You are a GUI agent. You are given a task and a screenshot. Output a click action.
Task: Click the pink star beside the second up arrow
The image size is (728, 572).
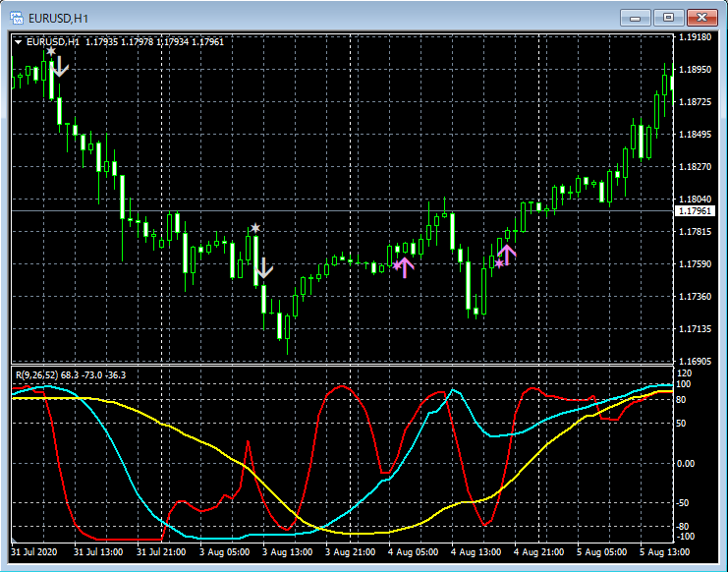tap(499, 263)
